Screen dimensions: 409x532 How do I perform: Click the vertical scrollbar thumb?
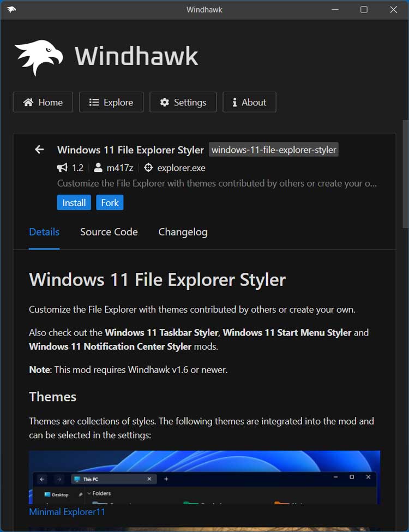[x=405, y=174]
